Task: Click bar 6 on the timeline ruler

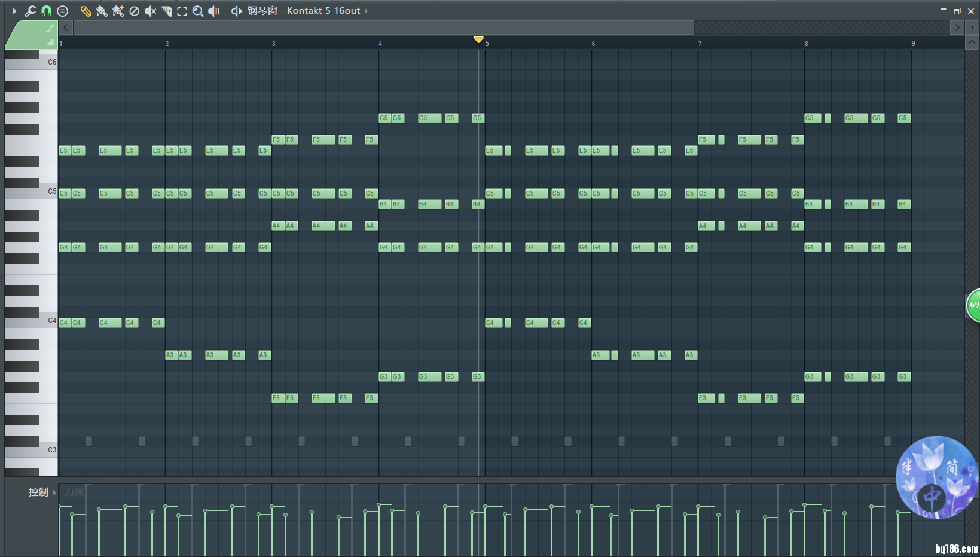Action: pyautogui.click(x=593, y=44)
